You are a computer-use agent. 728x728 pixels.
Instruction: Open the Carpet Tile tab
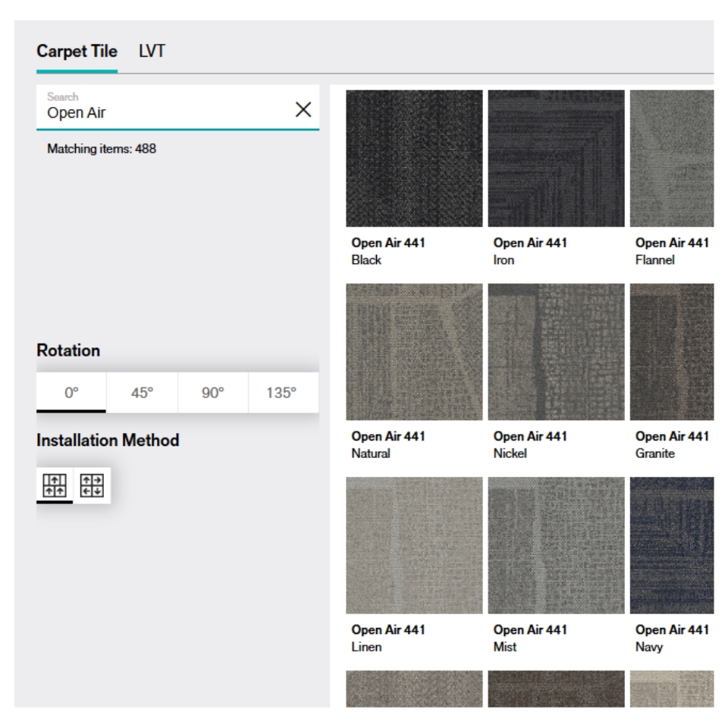[77, 52]
